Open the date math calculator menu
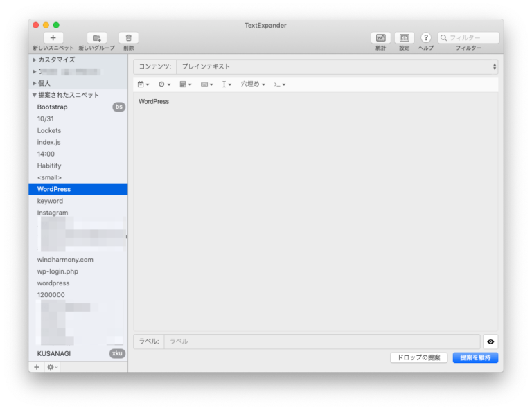Screen dimensions: 532x410 pos(185,84)
